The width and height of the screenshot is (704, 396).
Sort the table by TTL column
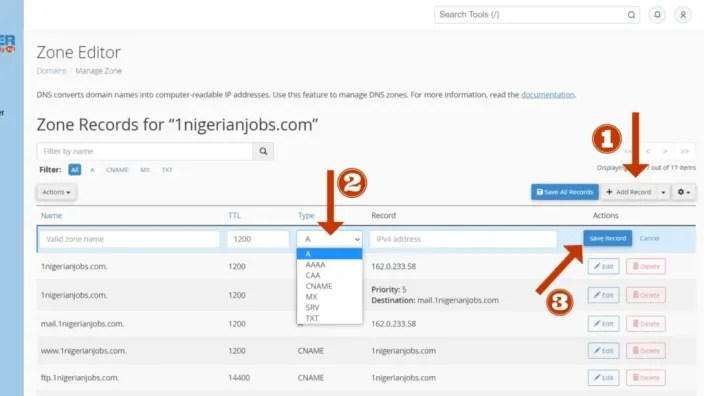pyautogui.click(x=234, y=216)
